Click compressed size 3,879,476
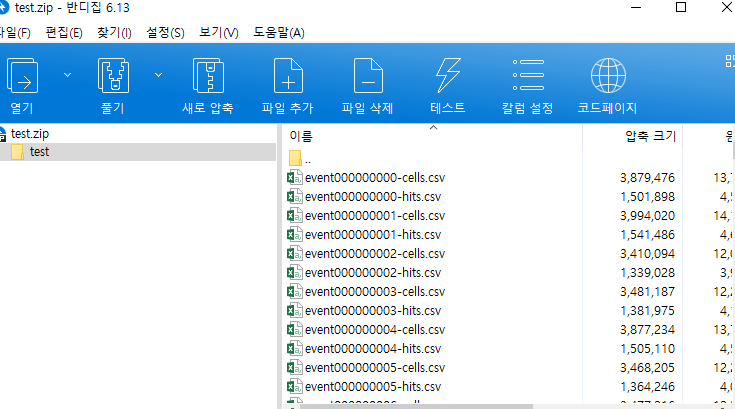The height and width of the screenshot is (409, 735). (x=647, y=178)
